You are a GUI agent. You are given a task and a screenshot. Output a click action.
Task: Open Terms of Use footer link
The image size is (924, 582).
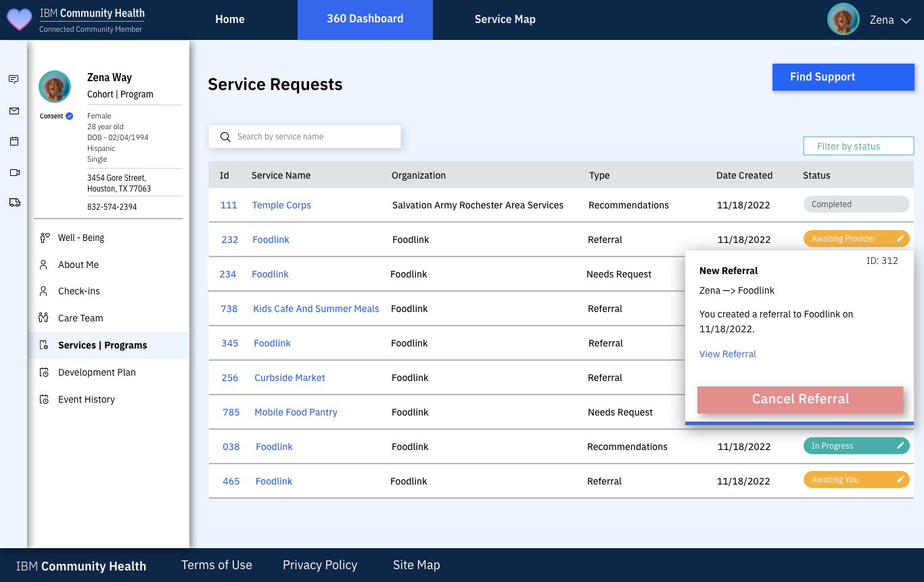pos(216,565)
